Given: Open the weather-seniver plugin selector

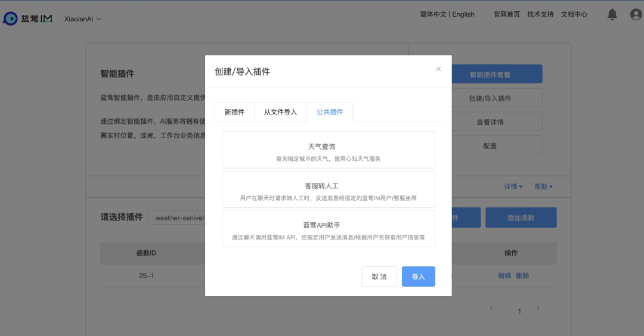Looking at the screenshot, I should [177, 218].
